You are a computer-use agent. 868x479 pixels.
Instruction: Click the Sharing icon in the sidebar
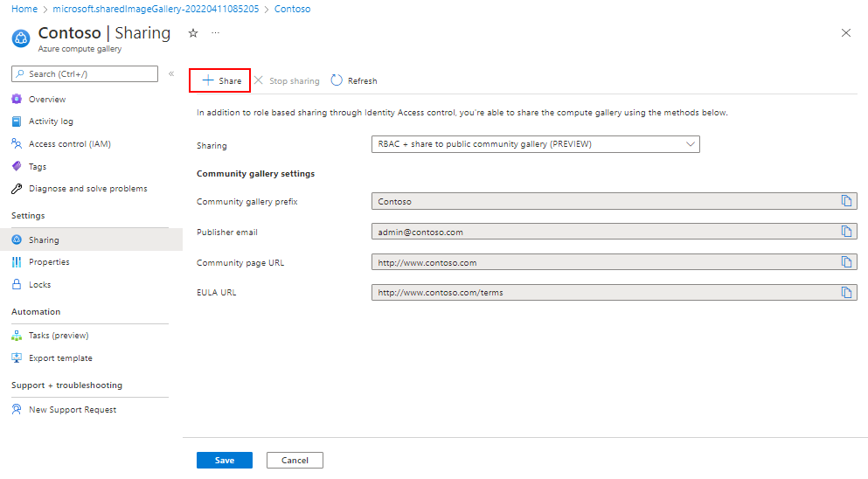pyautogui.click(x=17, y=239)
